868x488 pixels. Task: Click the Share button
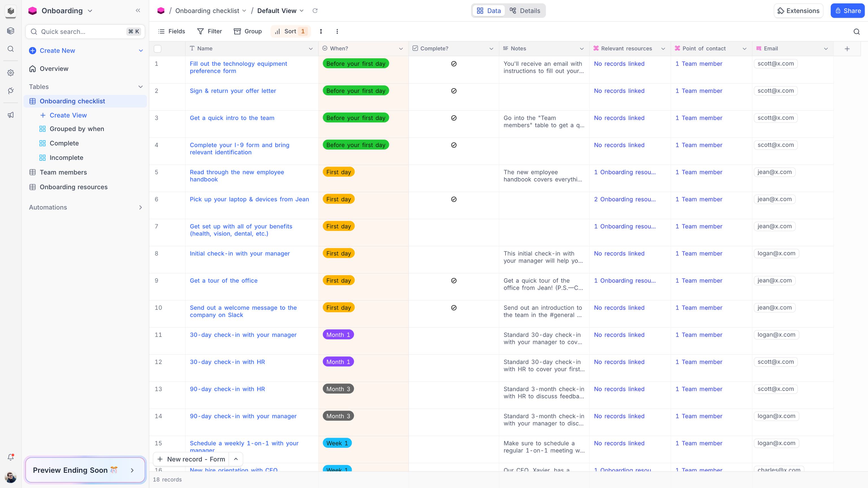pos(848,11)
